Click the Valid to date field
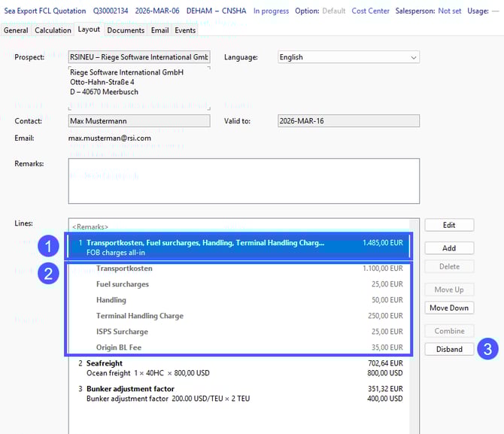Screen dimensions: 504x434 tap(348, 120)
